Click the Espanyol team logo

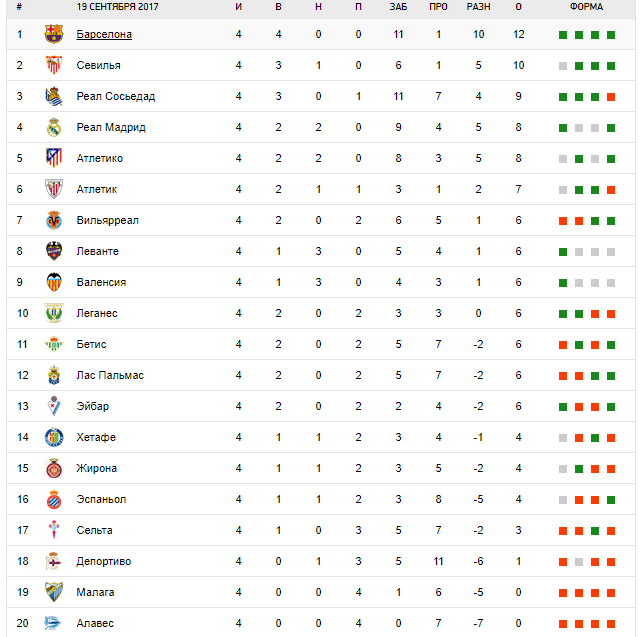pyautogui.click(x=54, y=499)
